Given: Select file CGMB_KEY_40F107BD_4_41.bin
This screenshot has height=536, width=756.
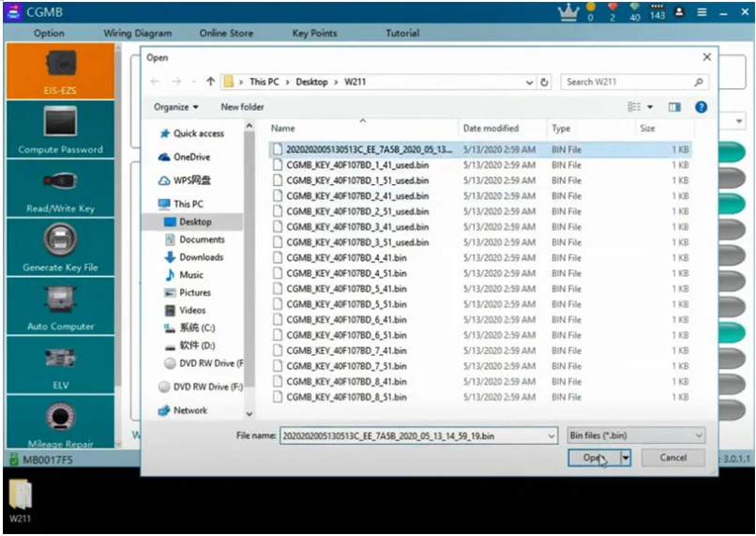Looking at the screenshot, I should (x=480, y=257).
